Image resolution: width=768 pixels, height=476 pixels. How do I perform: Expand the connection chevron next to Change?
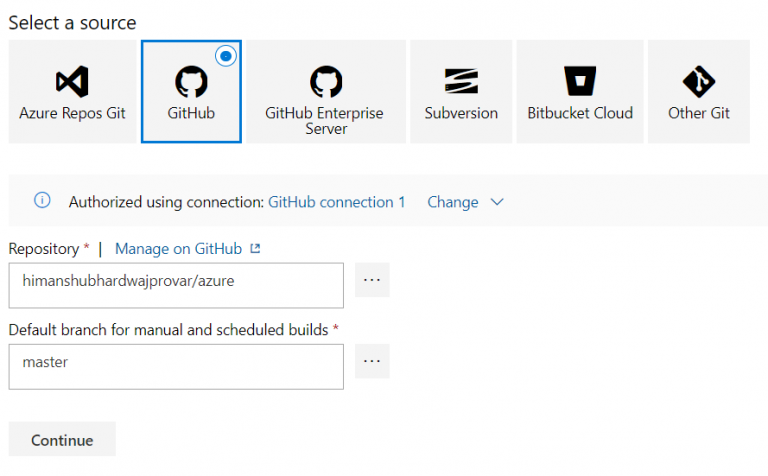pyautogui.click(x=497, y=202)
